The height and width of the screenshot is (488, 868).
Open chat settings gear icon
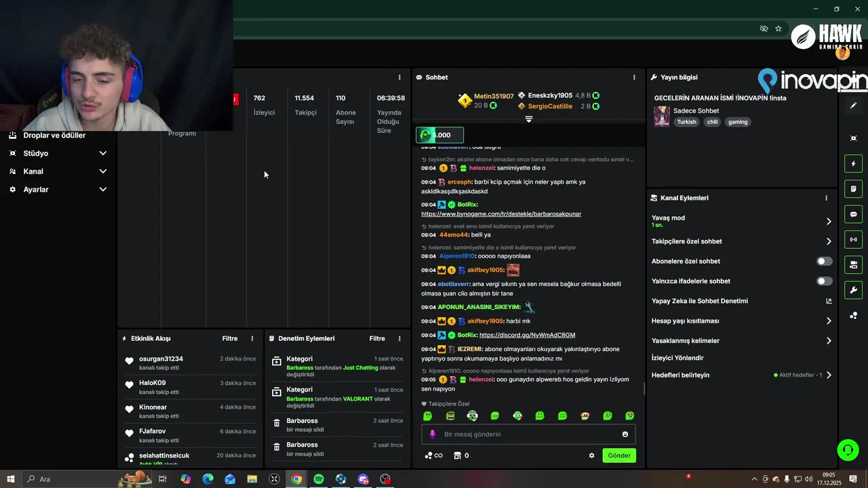[591, 455]
